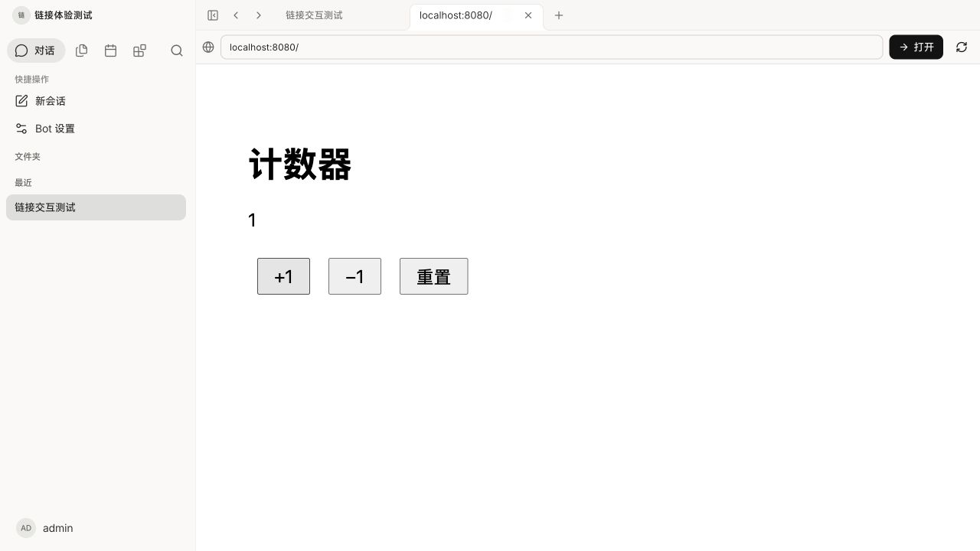This screenshot has width=980, height=551.
Task: Click the 链接体验测试 workspace title
Action: (64, 15)
